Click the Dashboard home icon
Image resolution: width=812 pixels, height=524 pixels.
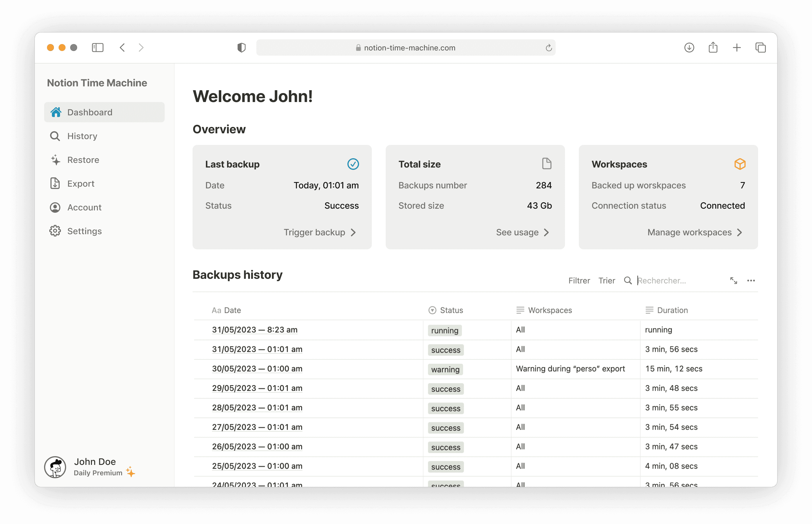coord(56,112)
